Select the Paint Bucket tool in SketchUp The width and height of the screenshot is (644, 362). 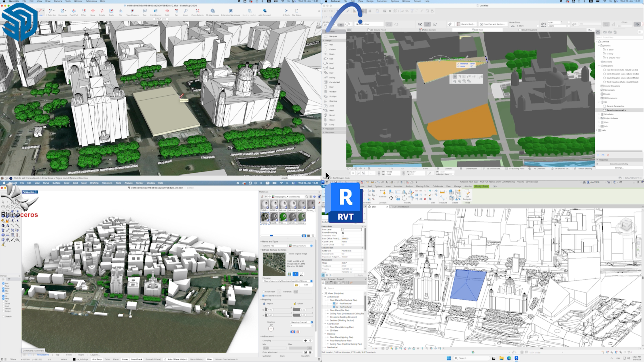(155, 12)
